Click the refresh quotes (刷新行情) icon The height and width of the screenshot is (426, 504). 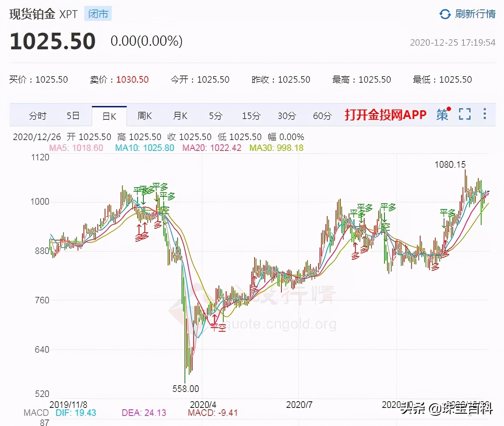(x=444, y=13)
